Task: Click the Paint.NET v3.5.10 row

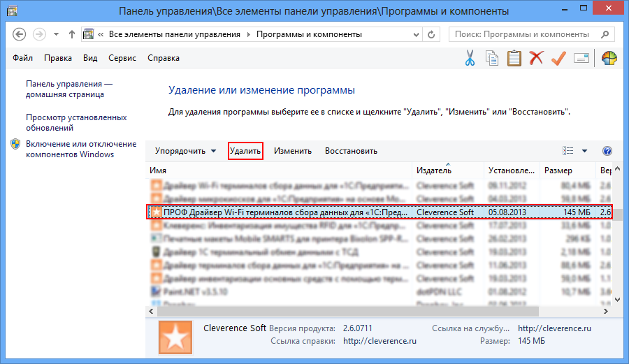Action: [x=379, y=291]
